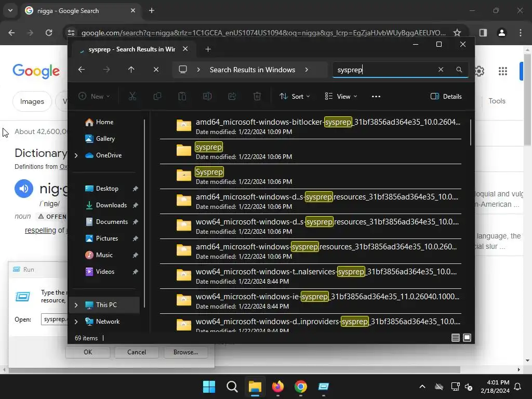This screenshot has width=532, height=399.
Task: Click the Chrome address bar URL
Action: (x=263, y=33)
